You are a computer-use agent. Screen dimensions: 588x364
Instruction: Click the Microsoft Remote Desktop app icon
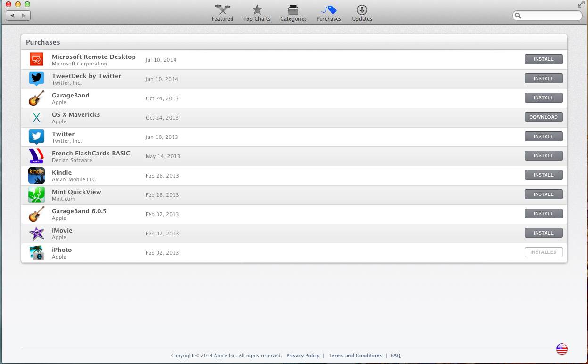(x=36, y=59)
